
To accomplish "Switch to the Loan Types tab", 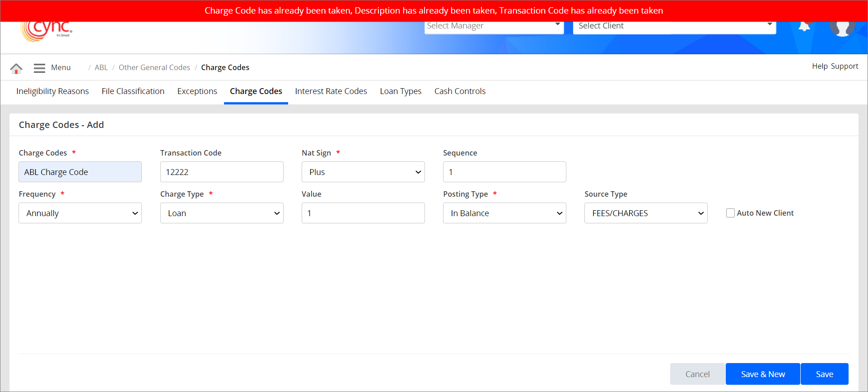I will pyautogui.click(x=401, y=91).
